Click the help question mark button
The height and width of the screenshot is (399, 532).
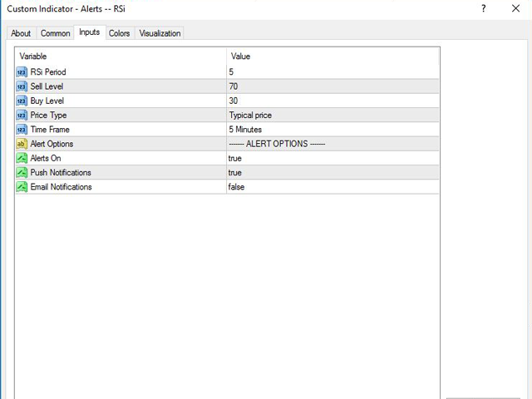pos(483,8)
